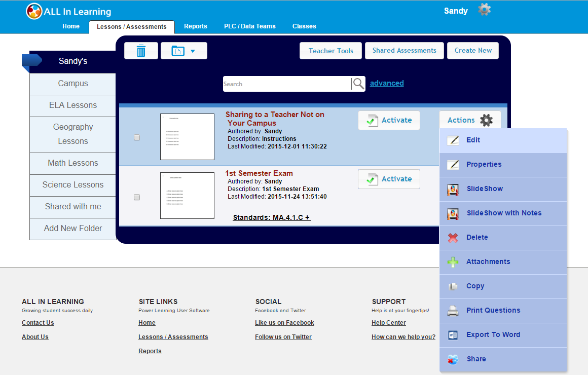Tick the 1st Semester Exam checkbox

coord(137,197)
